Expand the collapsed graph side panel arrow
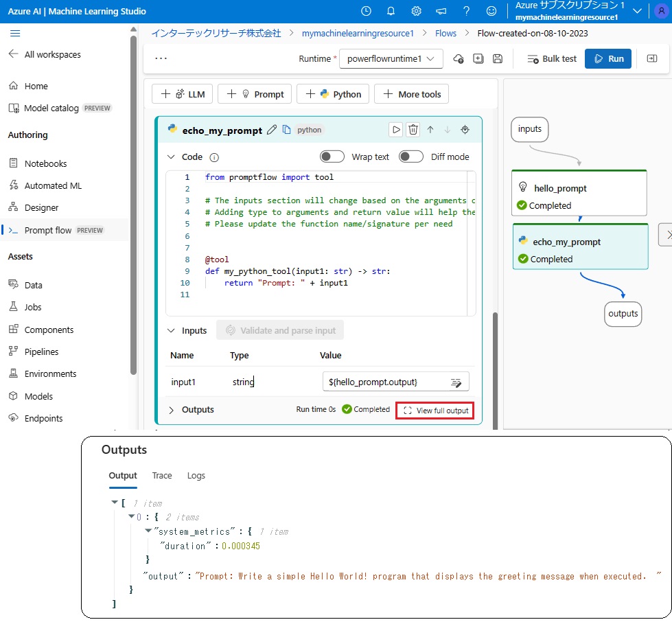672x633 pixels. (666, 234)
